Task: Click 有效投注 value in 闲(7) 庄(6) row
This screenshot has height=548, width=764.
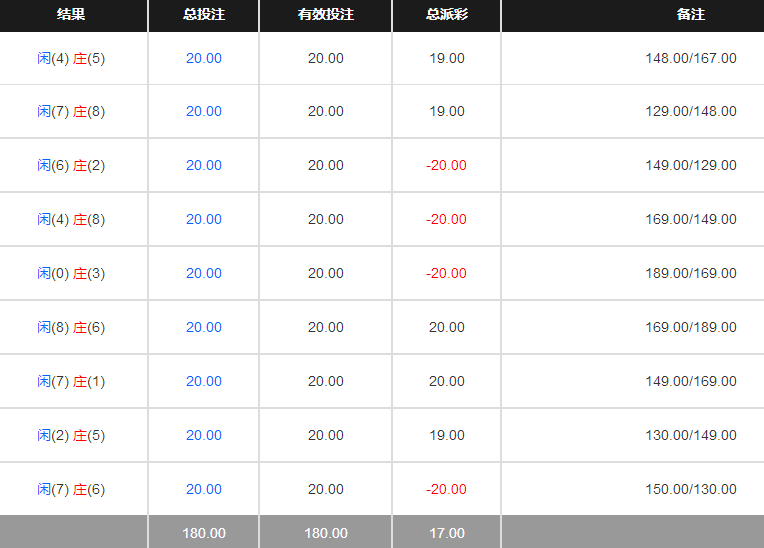Action: pos(325,490)
